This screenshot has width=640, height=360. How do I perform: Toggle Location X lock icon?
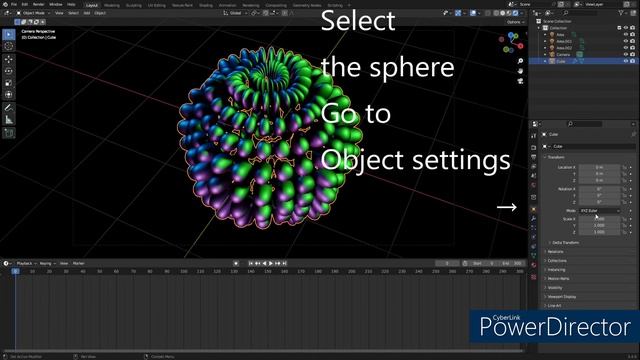coord(624,167)
